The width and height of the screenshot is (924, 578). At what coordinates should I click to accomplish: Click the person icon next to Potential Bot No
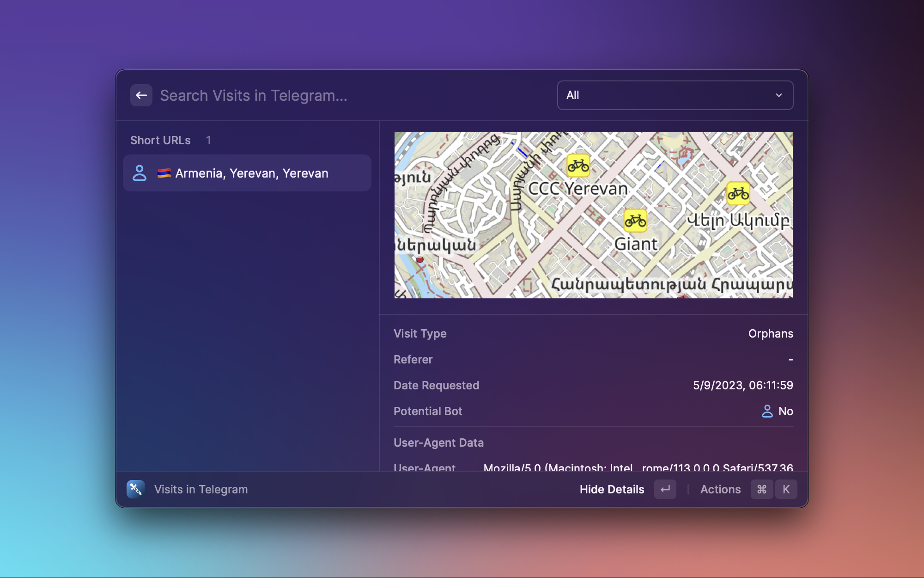point(767,411)
